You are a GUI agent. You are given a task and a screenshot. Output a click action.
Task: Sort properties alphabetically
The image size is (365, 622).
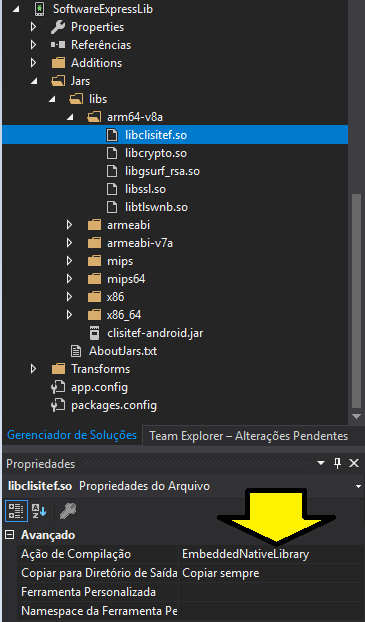coord(39,511)
